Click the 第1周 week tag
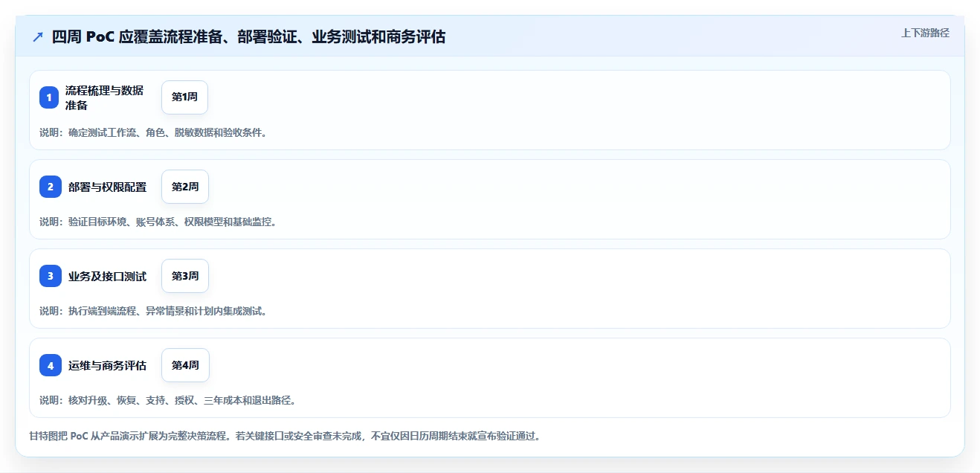The width and height of the screenshot is (980, 473). coord(184,97)
